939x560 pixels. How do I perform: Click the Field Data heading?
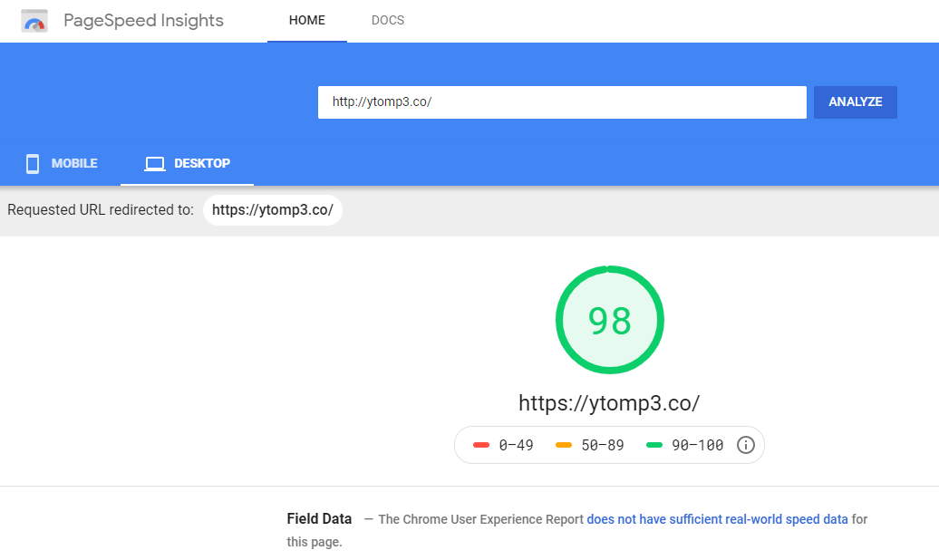(319, 518)
